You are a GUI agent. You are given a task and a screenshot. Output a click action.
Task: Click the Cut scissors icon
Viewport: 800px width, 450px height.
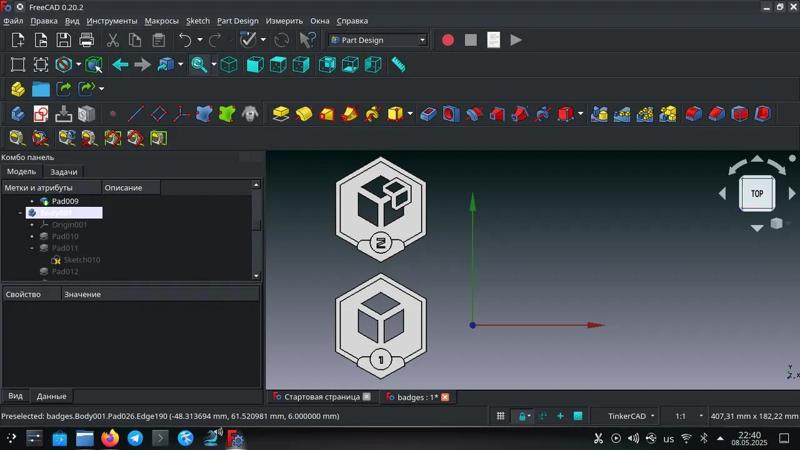point(112,40)
